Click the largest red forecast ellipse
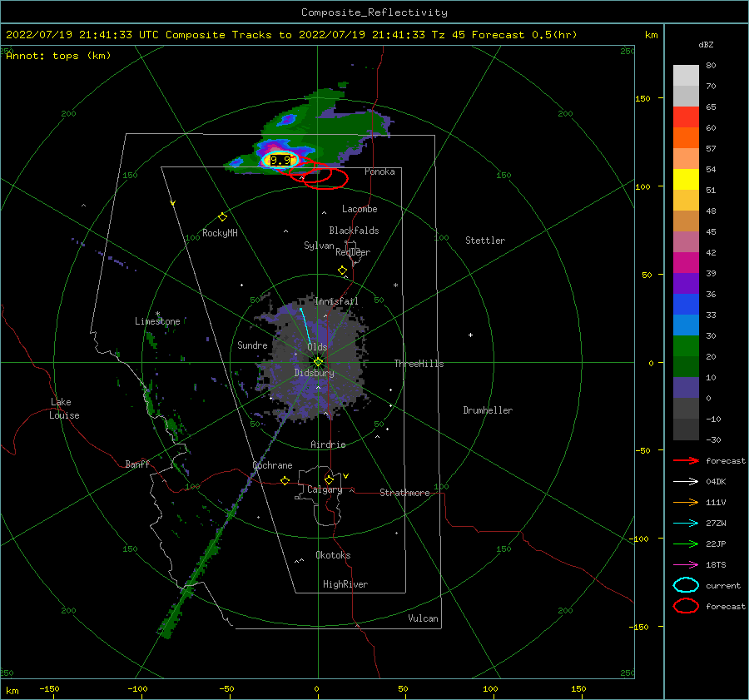The height and width of the screenshot is (700, 749). click(x=325, y=178)
